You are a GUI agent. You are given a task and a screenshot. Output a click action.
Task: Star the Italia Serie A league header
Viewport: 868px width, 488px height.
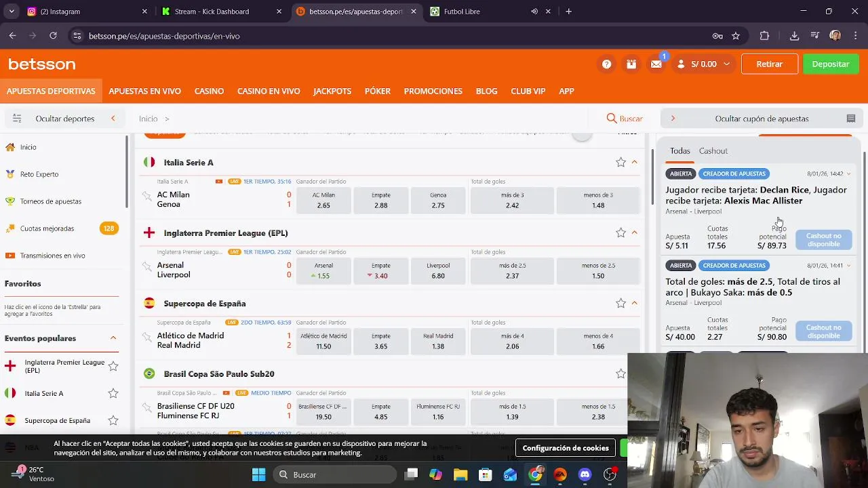pyautogui.click(x=620, y=163)
